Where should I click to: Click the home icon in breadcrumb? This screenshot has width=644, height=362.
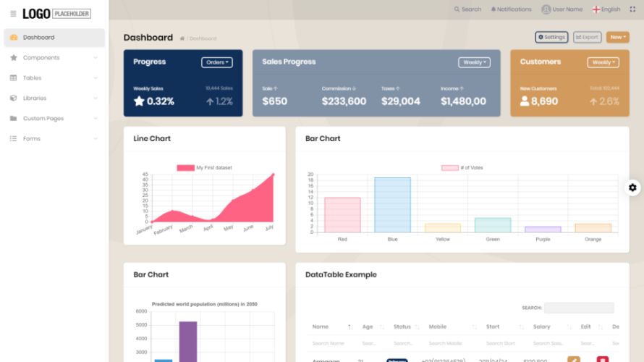tap(182, 38)
